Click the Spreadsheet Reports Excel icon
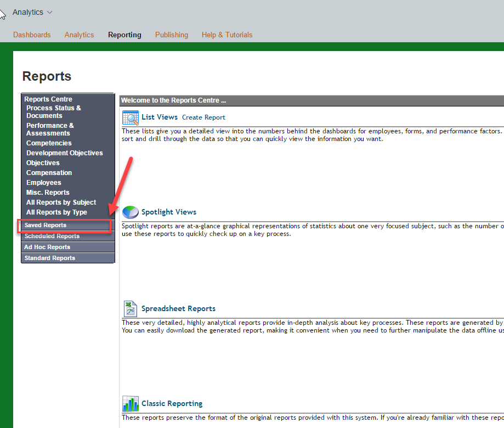Image resolution: width=504 pixels, height=428 pixels. click(x=130, y=309)
